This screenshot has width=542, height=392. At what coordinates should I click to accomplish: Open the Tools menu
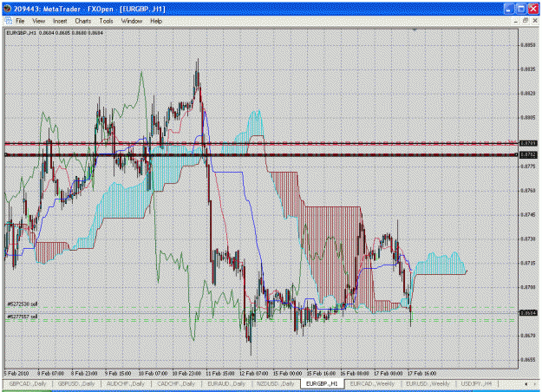coord(106,21)
